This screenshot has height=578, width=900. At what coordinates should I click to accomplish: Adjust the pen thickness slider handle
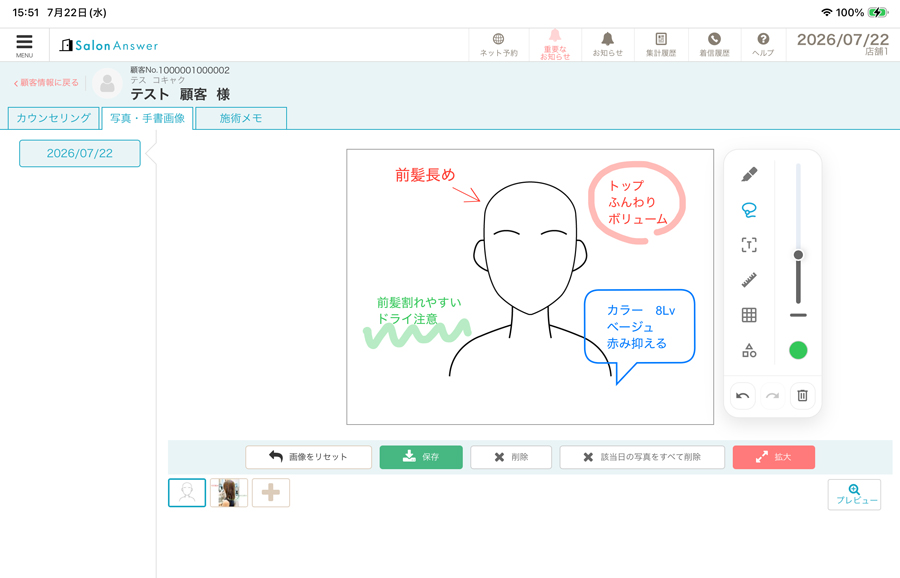tap(798, 255)
